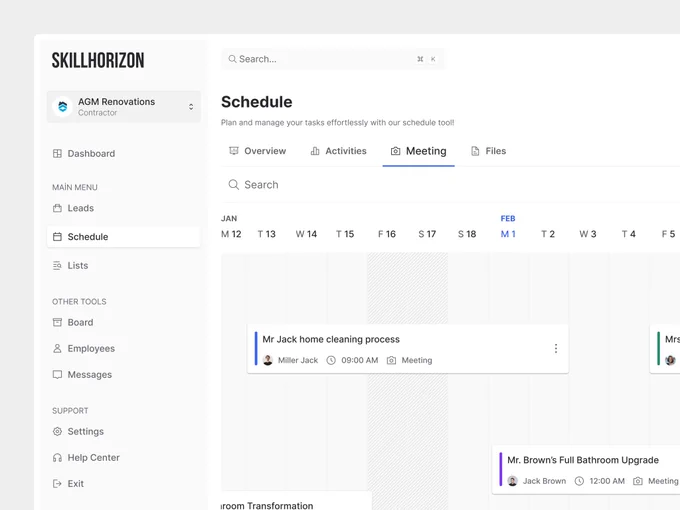Select date M 12 in timeline
The width and height of the screenshot is (680, 510).
231,234
